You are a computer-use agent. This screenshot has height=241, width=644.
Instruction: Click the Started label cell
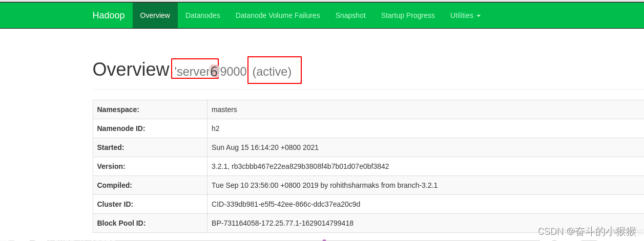point(150,147)
